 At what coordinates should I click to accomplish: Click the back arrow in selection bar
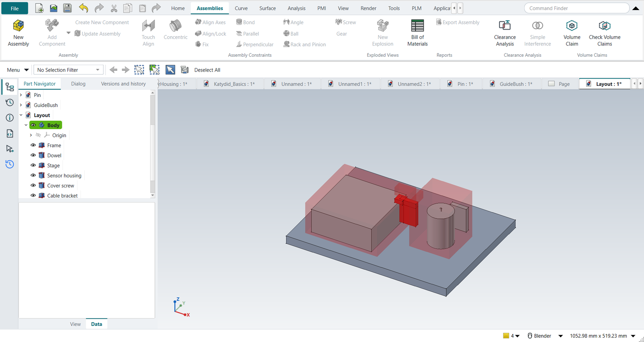114,70
